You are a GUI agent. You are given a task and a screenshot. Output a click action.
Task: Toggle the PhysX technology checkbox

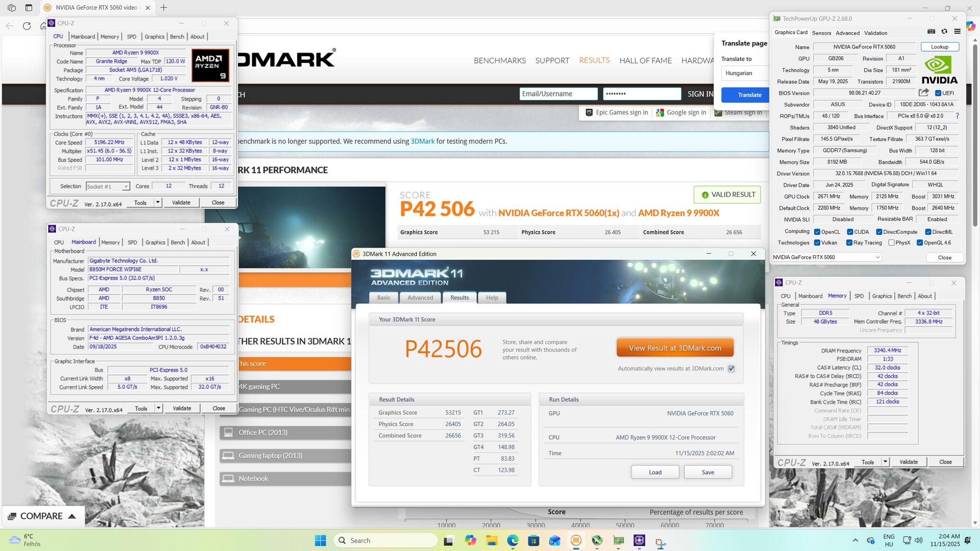892,243
